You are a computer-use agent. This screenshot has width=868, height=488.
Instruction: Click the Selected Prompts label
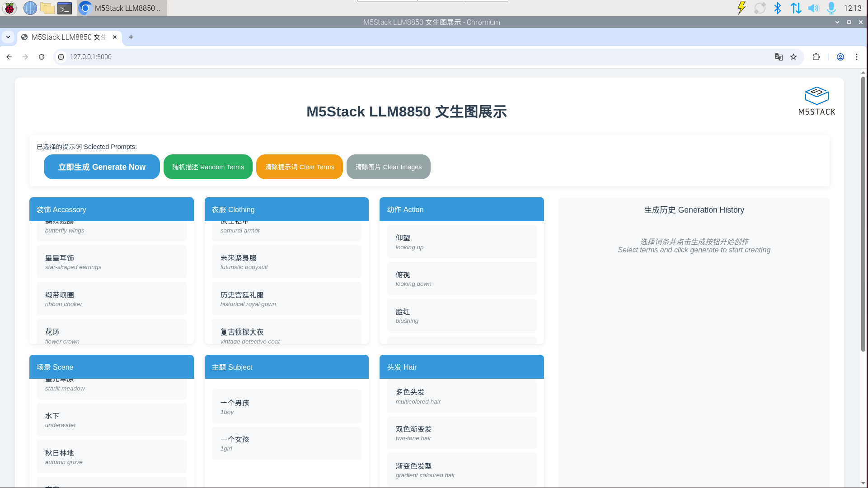[87, 147]
